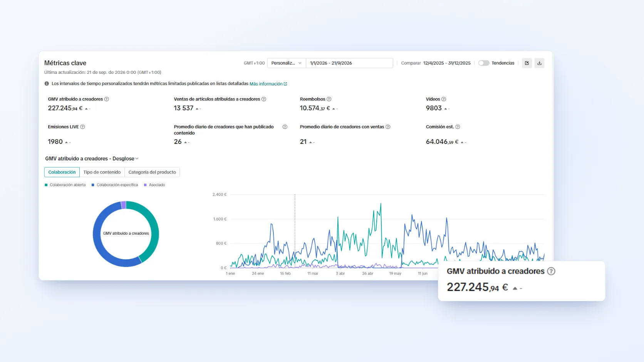Select the Colaboración tab
The image size is (644, 362).
[62, 172]
